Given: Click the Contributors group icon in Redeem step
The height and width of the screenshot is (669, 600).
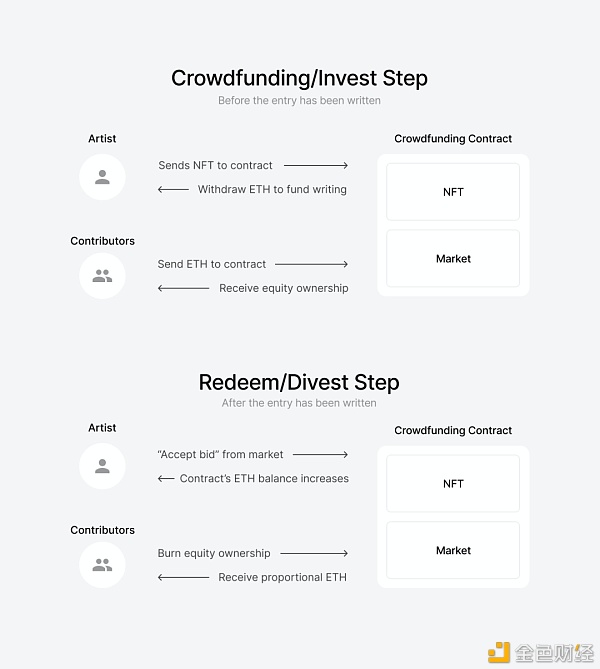Looking at the screenshot, I should [x=102, y=564].
